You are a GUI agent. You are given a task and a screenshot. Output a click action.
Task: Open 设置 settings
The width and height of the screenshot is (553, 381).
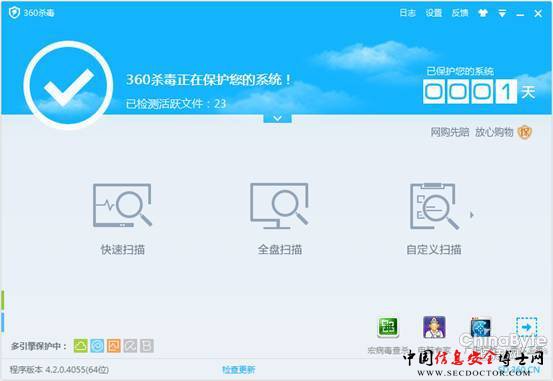point(434,13)
